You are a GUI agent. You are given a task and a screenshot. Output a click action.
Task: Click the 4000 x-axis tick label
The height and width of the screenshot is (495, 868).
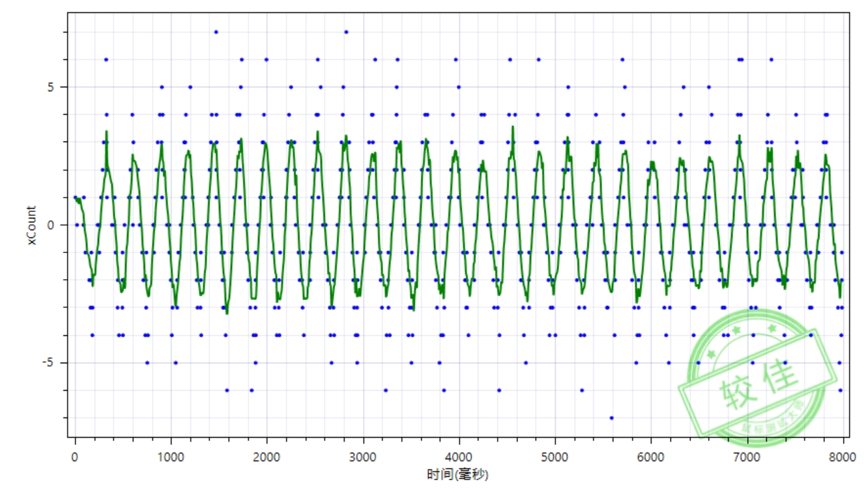click(459, 458)
